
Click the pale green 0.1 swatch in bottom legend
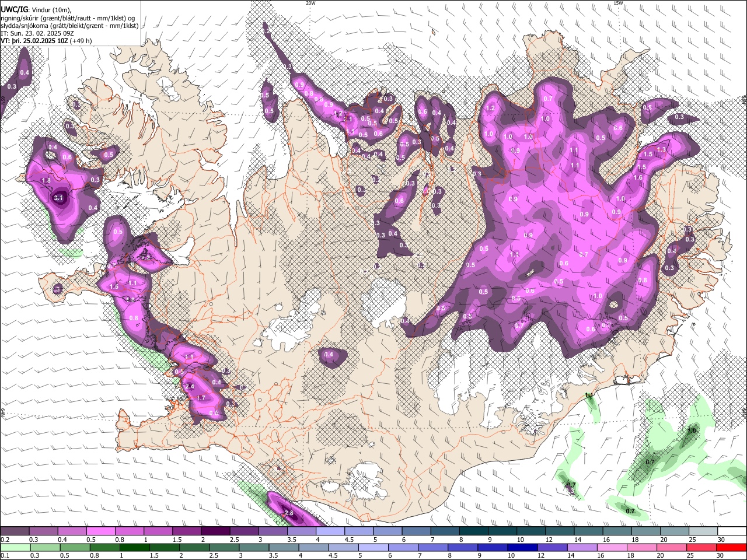pos(15,547)
